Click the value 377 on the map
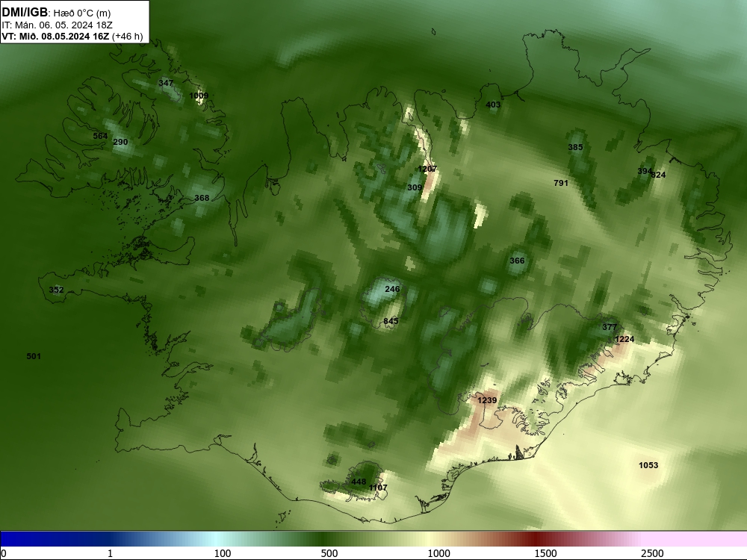747x560 pixels. click(610, 327)
